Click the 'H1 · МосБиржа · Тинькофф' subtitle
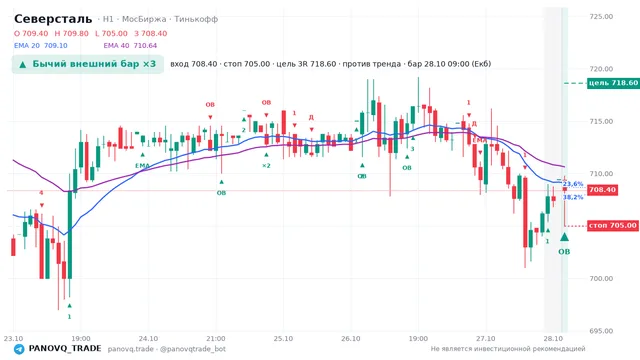 coord(160,19)
